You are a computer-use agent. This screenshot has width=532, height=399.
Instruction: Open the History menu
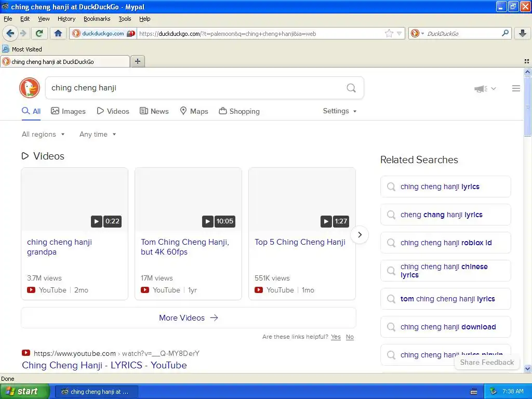(x=66, y=19)
